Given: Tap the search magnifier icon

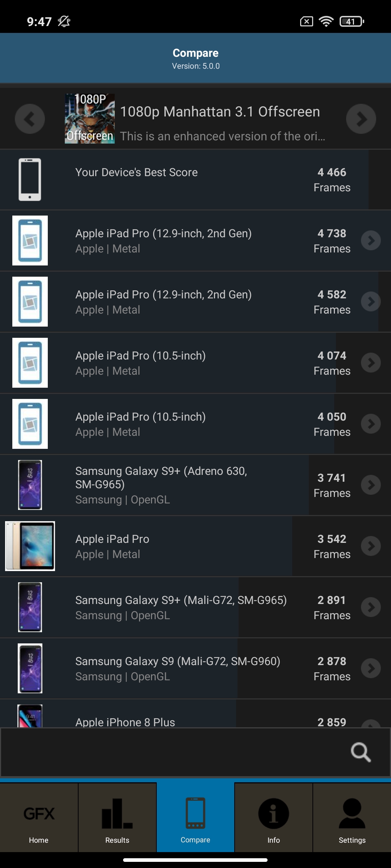Looking at the screenshot, I should pos(361,752).
